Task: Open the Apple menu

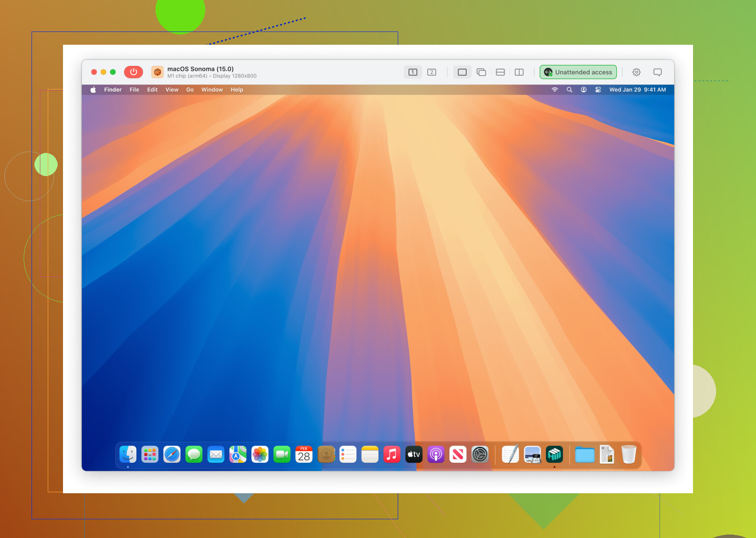Action: pyautogui.click(x=93, y=90)
